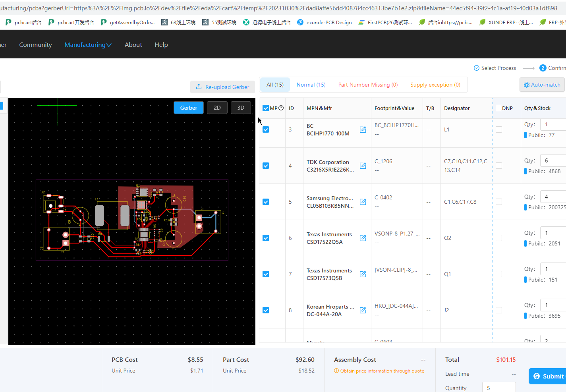Uncheck the MP checkbox for ID 7
The image size is (566, 392).
[x=266, y=274]
